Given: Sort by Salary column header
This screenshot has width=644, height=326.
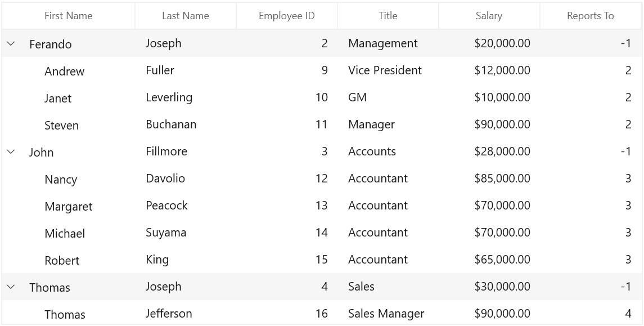Looking at the screenshot, I should (x=489, y=16).
